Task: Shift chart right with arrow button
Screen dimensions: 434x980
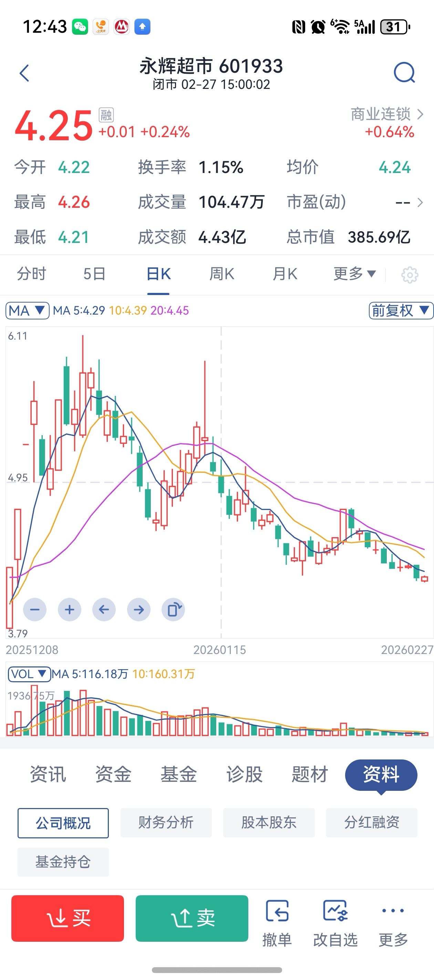Action: [x=139, y=610]
